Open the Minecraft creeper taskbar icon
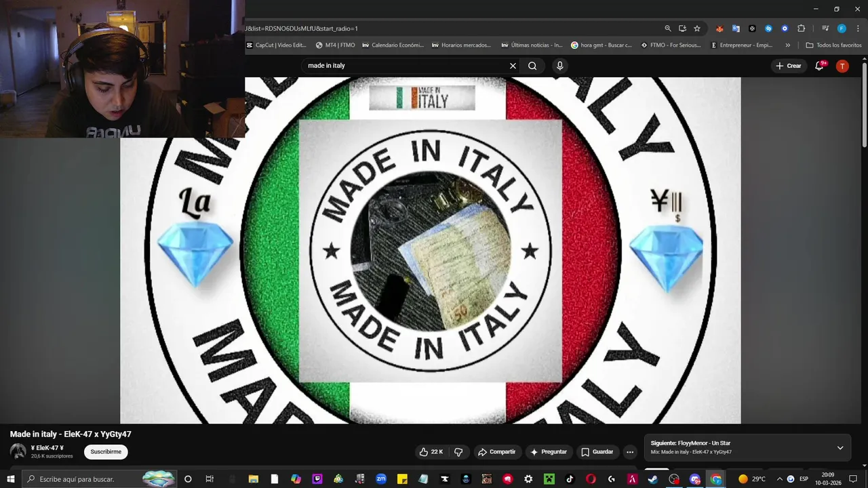This screenshot has height=488, width=868. [549, 479]
